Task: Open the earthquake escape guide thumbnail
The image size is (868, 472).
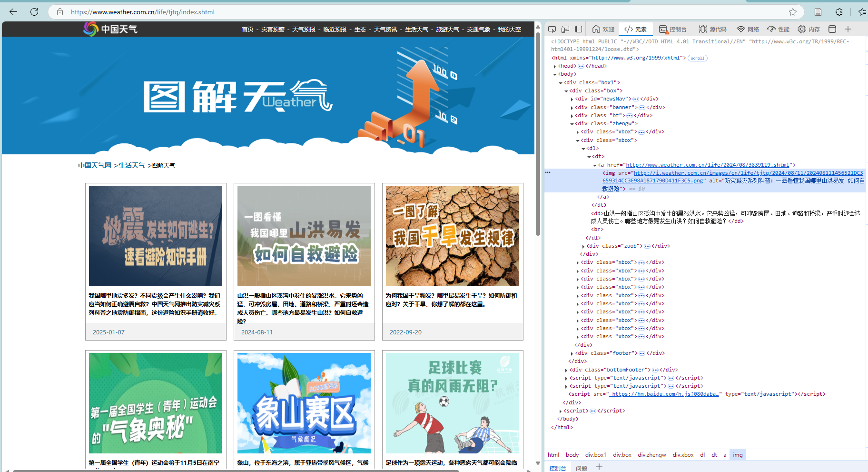Action: point(156,236)
